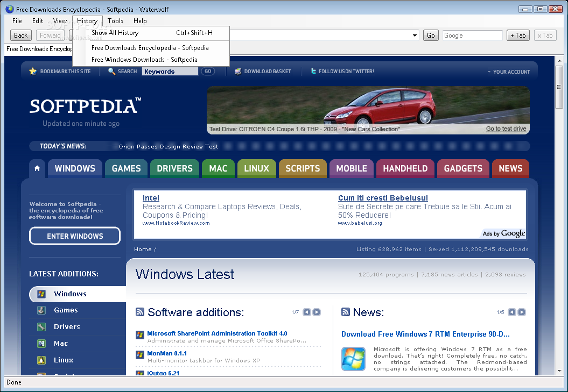Viewport: 568px width, 392px height.
Task: Open the Edit menu
Action: click(38, 21)
